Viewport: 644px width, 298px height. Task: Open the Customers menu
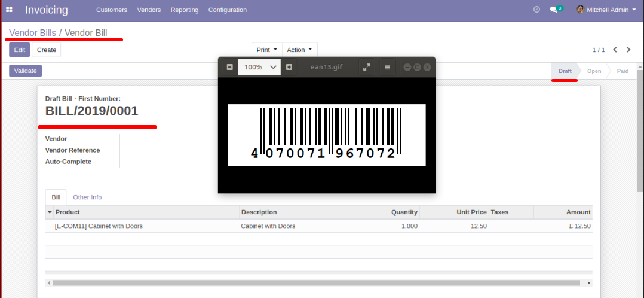tap(112, 10)
